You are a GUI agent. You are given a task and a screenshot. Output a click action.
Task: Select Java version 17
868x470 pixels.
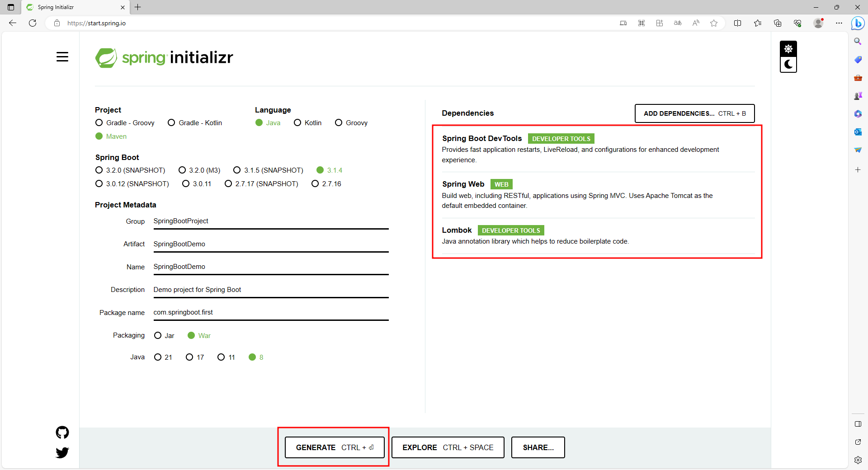tap(195, 357)
